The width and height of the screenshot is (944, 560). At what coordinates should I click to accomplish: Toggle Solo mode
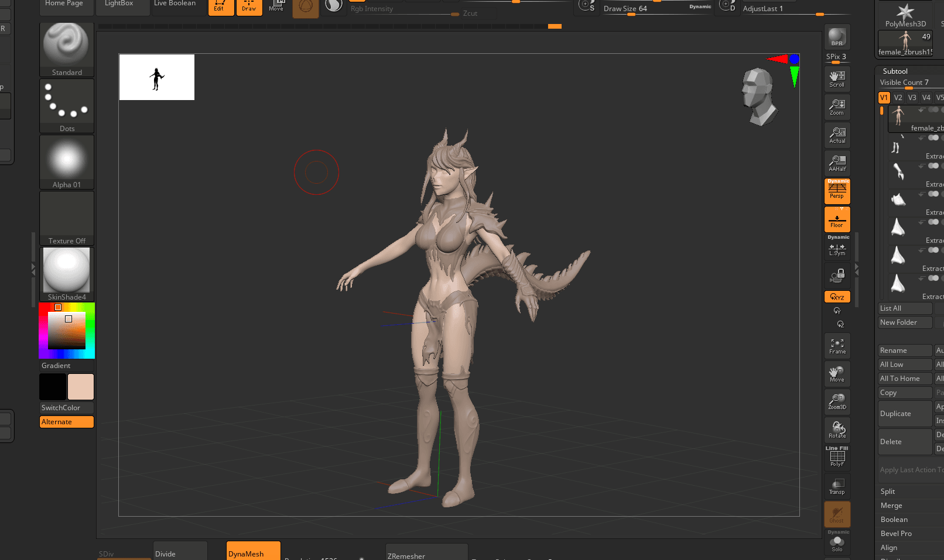(837, 542)
